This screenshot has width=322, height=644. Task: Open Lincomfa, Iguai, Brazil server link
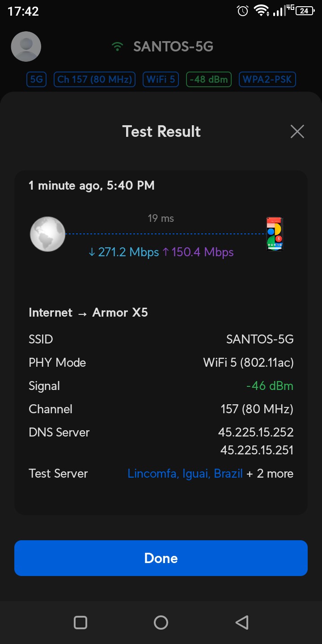click(185, 474)
